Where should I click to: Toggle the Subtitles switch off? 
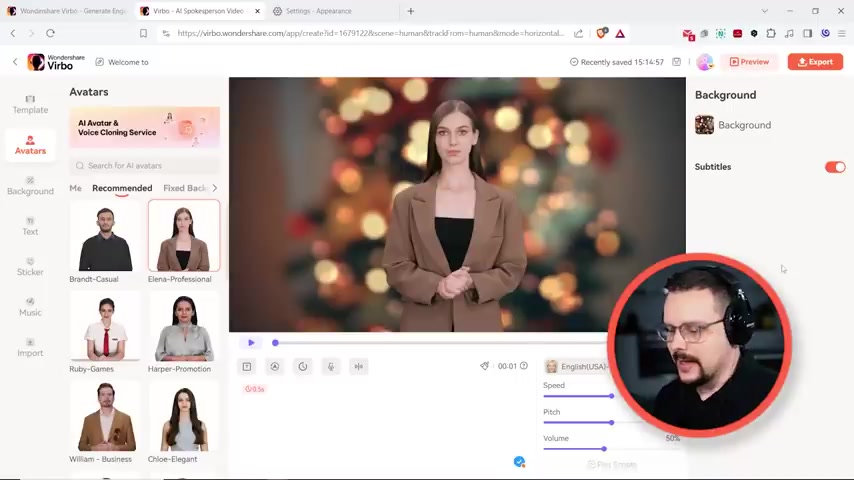tap(834, 167)
